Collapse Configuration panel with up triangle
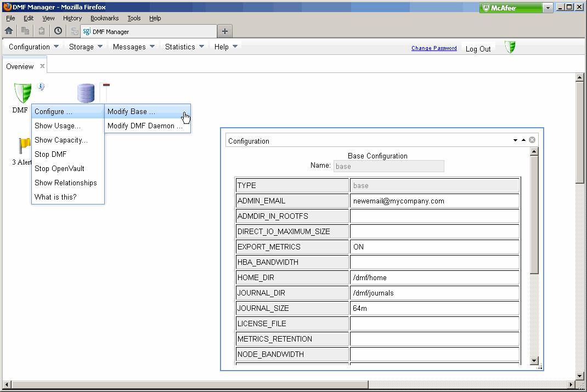The width and height of the screenshot is (587, 392). pyautogui.click(x=523, y=140)
